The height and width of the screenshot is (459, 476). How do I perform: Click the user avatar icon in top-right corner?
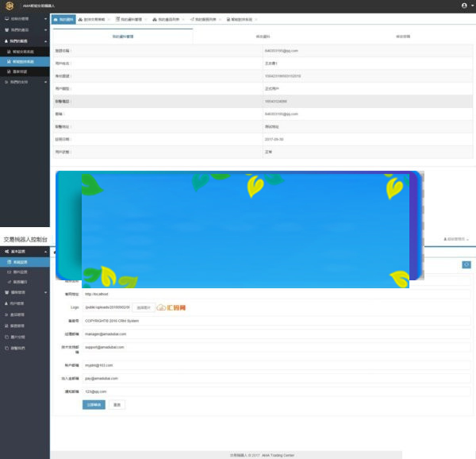tap(464, 6)
